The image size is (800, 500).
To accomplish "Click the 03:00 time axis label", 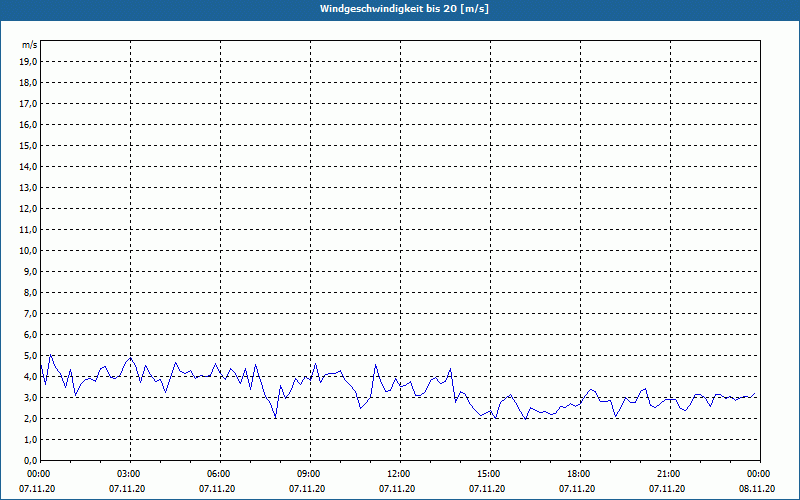I will click(128, 474).
